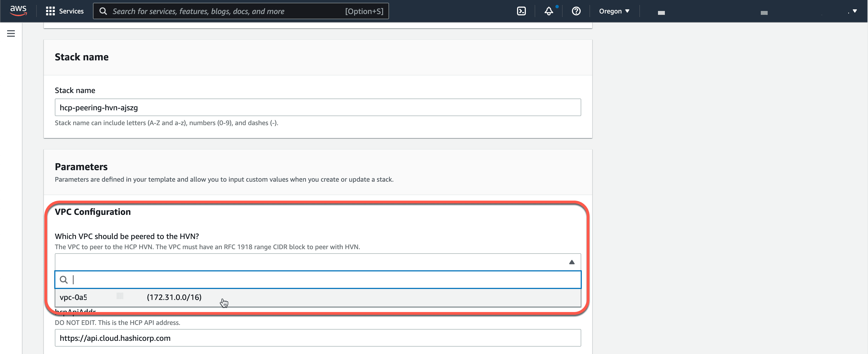Click the top search magnifier icon
The height and width of the screenshot is (354, 868).
(x=103, y=11)
